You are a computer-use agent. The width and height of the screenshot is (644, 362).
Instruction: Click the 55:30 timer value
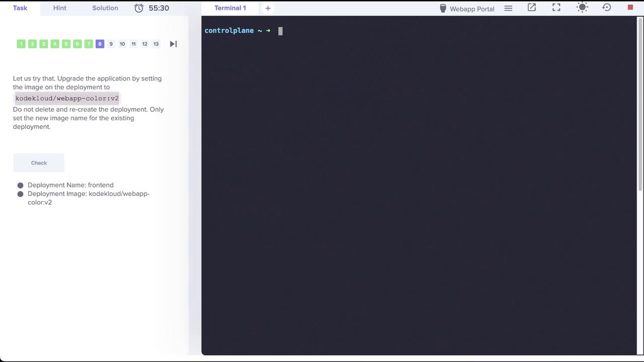[x=159, y=8]
